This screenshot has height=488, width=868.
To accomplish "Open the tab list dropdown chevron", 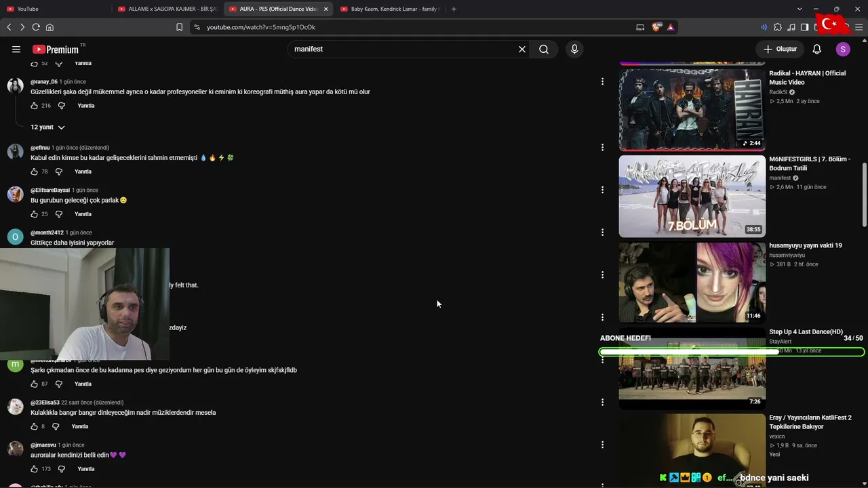I will click(x=798, y=9).
